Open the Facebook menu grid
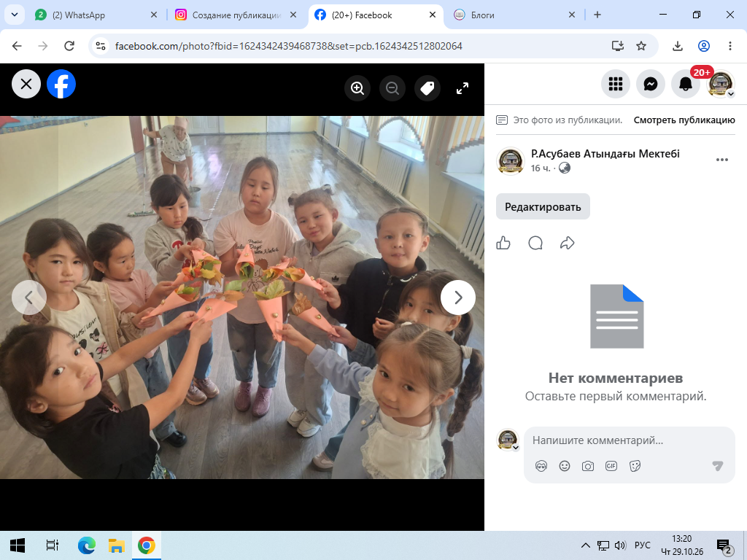747x560 pixels. tap(616, 85)
